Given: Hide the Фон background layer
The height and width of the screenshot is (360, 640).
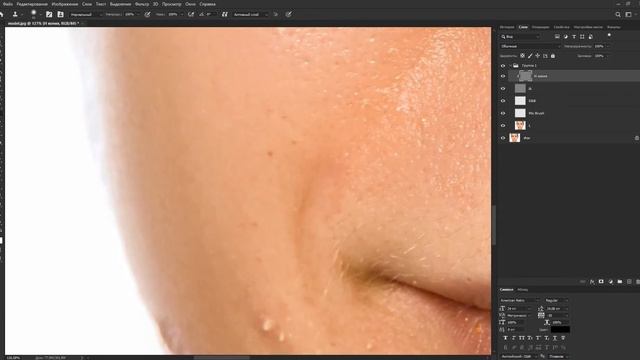Looking at the screenshot, I should pos(503,138).
